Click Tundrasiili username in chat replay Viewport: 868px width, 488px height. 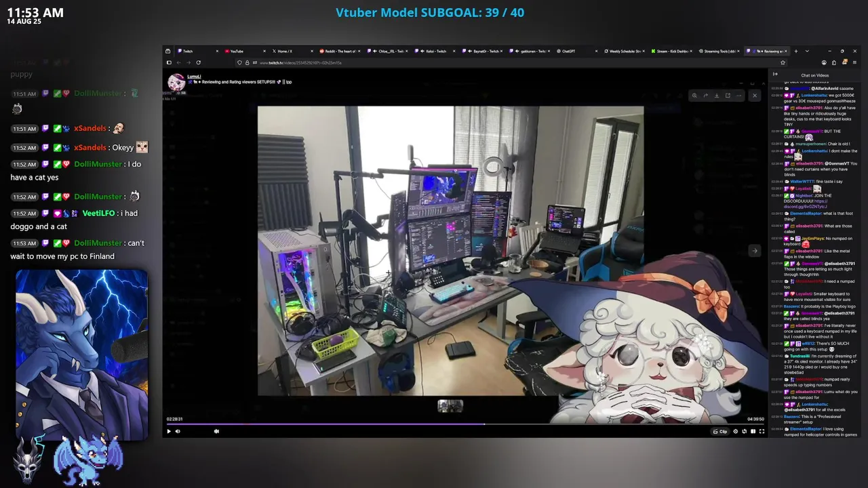tap(800, 356)
